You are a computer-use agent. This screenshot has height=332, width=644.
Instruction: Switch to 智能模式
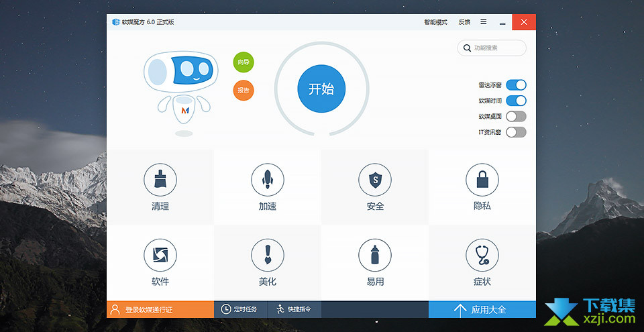point(436,22)
